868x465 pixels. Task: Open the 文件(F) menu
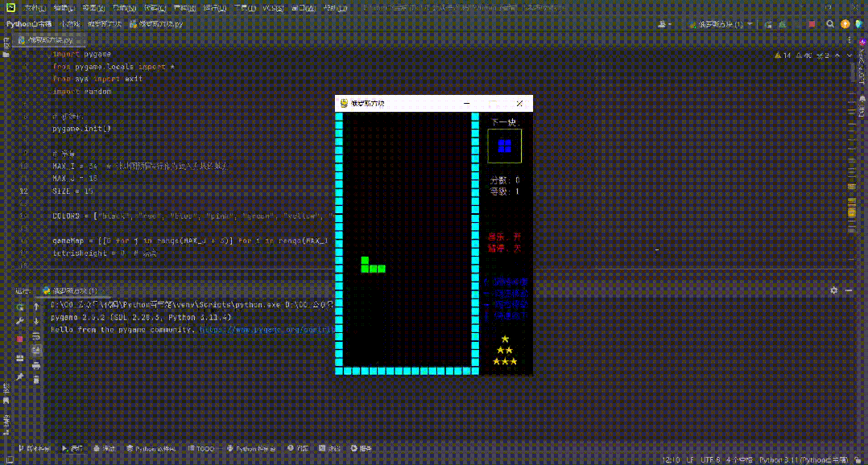click(35, 8)
